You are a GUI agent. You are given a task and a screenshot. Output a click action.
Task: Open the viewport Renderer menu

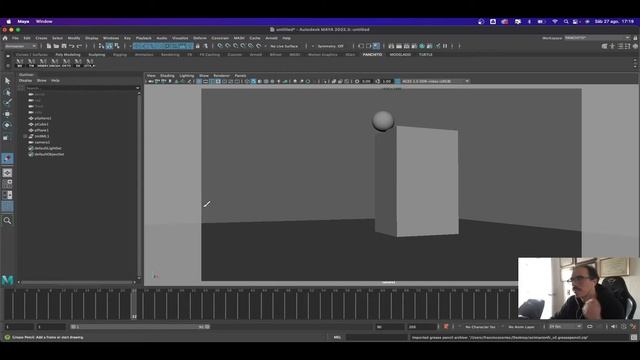222,76
